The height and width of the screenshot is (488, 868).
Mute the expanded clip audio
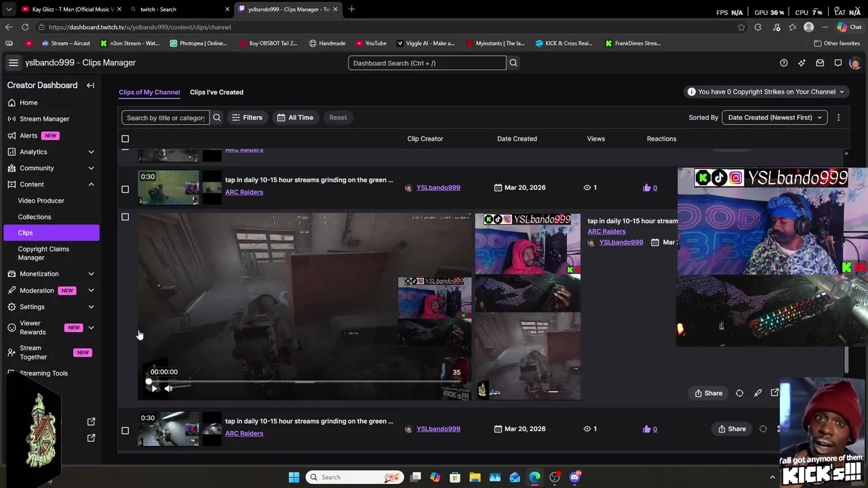coord(169,388)
